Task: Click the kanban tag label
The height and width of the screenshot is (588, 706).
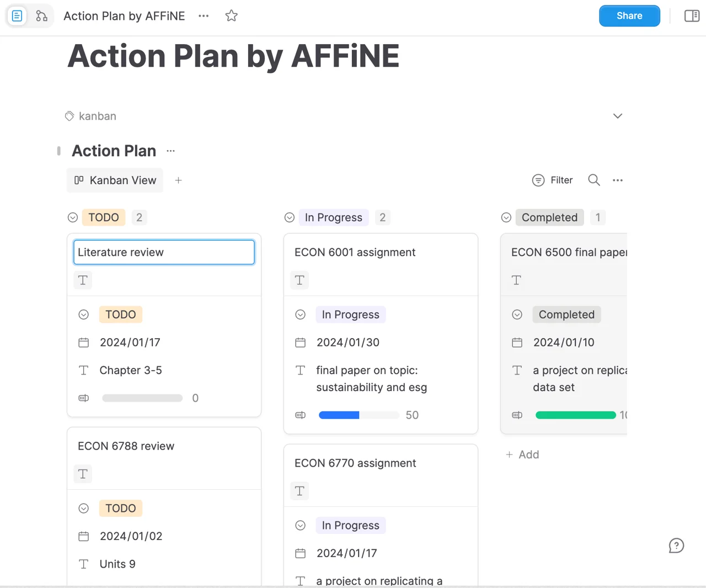Action: [98, 116]
